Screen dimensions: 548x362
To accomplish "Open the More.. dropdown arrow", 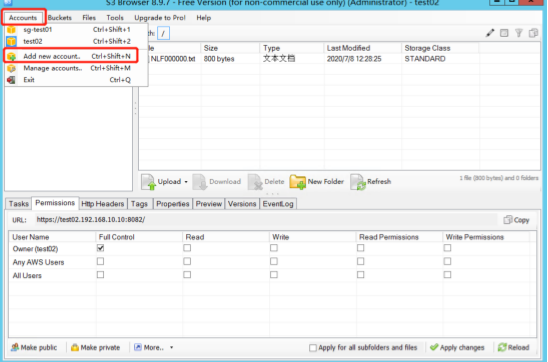I will [x=172, y=348].
